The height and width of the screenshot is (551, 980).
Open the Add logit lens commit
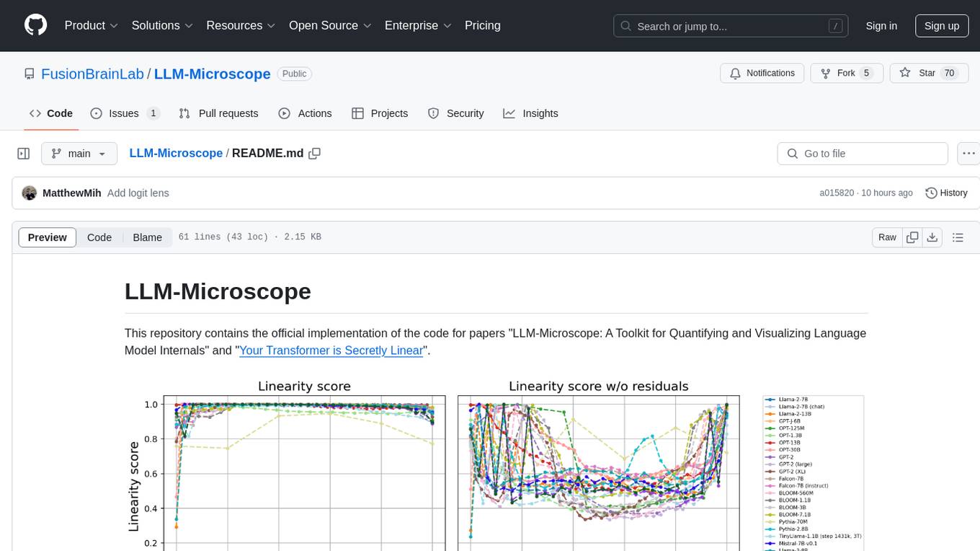(x=138, y=193)
